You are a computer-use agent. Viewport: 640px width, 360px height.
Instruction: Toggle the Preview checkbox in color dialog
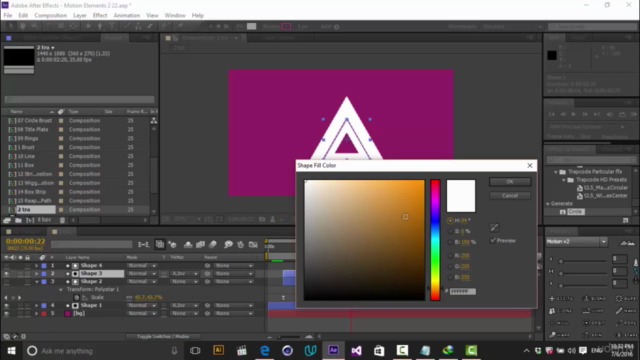493,240
